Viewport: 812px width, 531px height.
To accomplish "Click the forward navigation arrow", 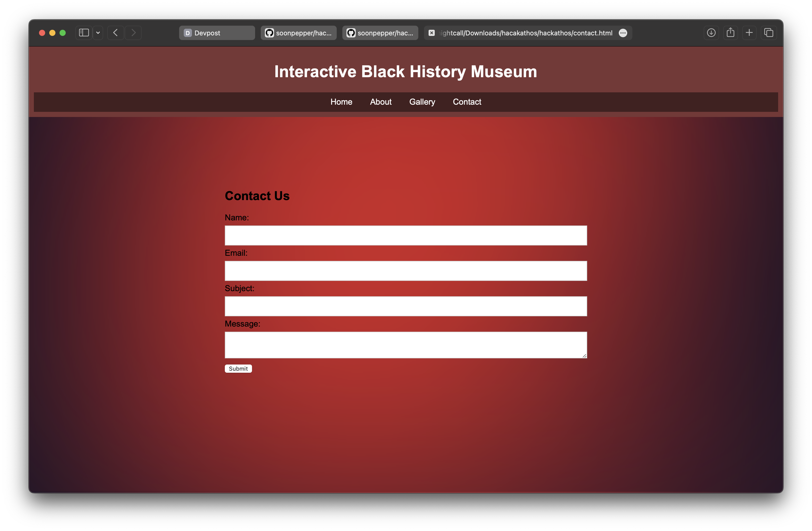I will [x=133, y=33].
